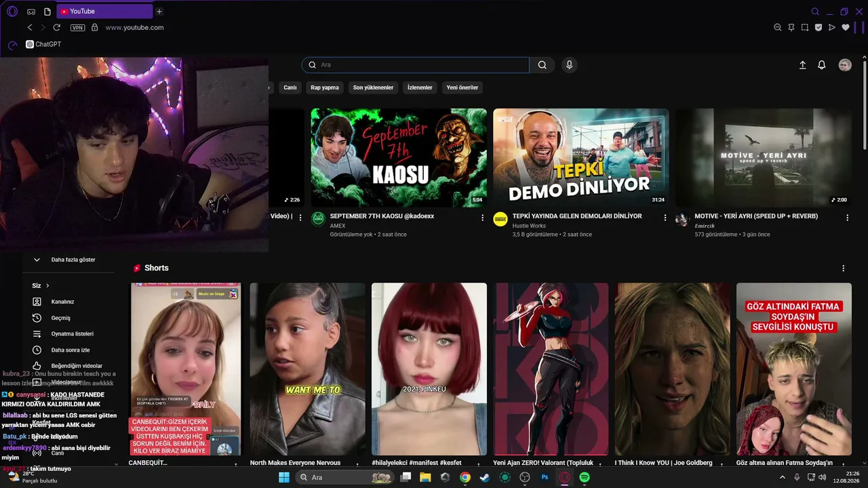
Task: Select the İzlenenler filter chip
Action: coord(420,87)
